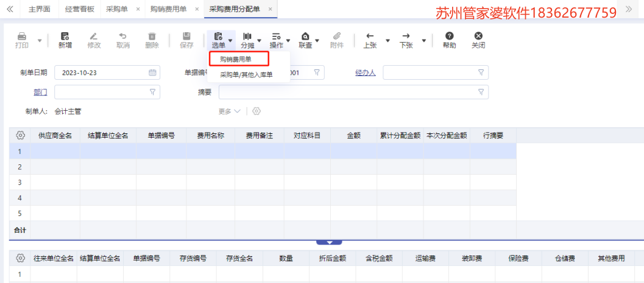The image size is (644, 283).
Task: Click the 关闭 toolbar icon
Action: tap(478, 37)
